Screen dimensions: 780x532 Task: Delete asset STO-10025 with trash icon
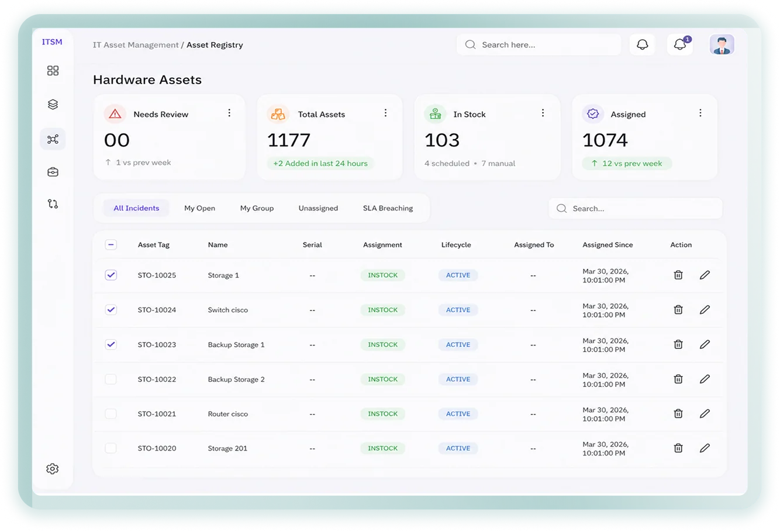pyautogui.click(x=678, y=275)
